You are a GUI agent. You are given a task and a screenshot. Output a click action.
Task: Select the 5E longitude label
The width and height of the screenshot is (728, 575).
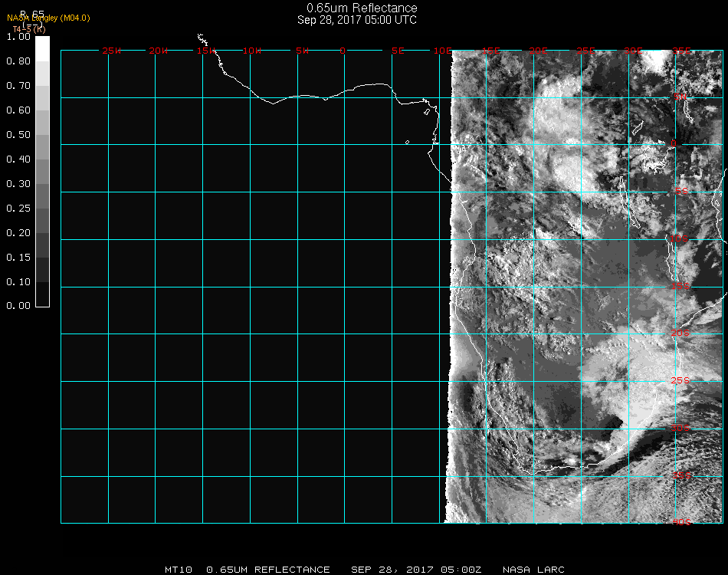click(x=398, y=51)
